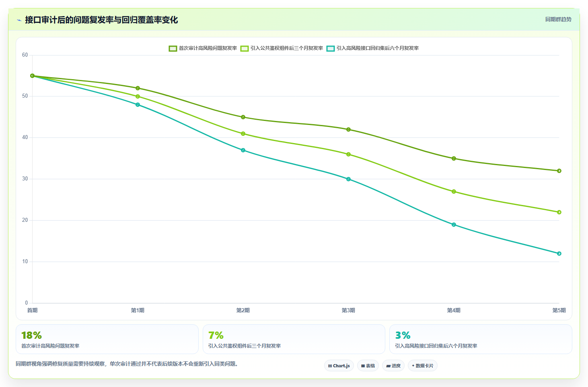Click 引入高风险接口回归集后六个月复发率 caption under 3%
588x387 pixels.
click(x=436, y=346)
